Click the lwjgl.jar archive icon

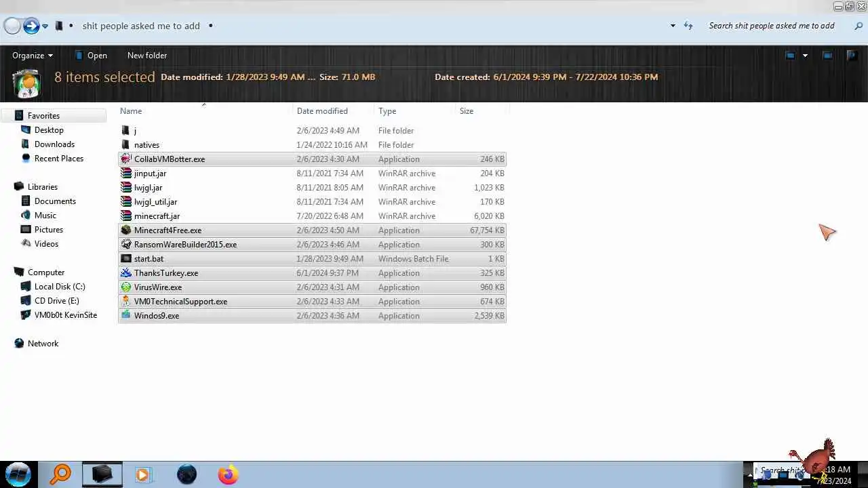coord(125,188)
